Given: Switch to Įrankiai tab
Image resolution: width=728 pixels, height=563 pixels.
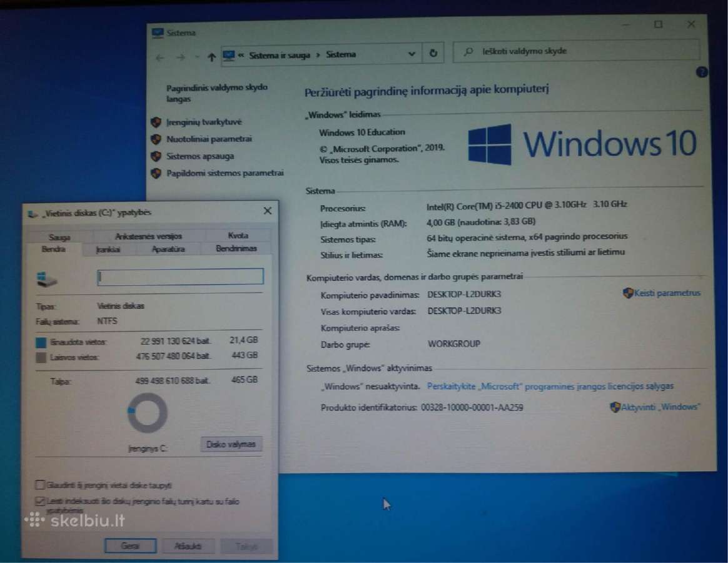Looking at the screenshot, I should [x=108, y=250].
